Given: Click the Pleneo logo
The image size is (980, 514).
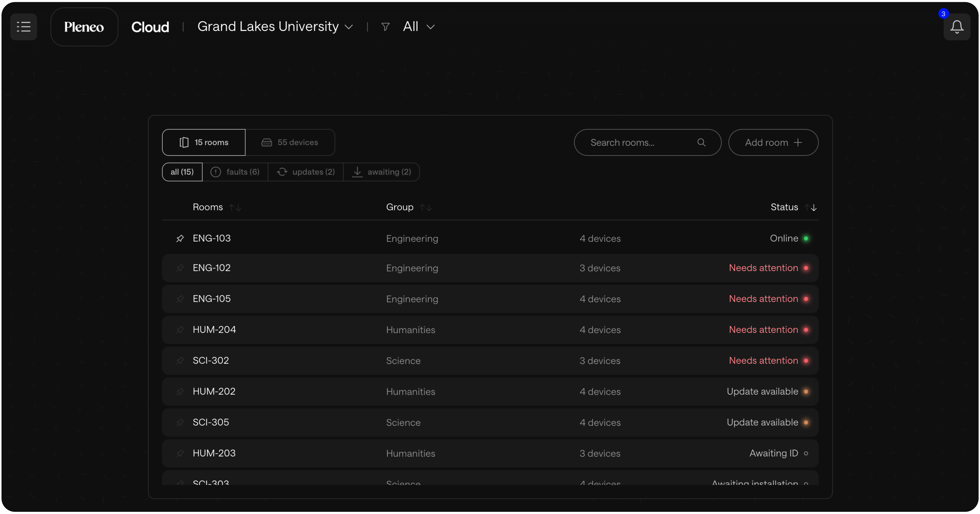Looking at the screenshot, I should coord(84,27).
